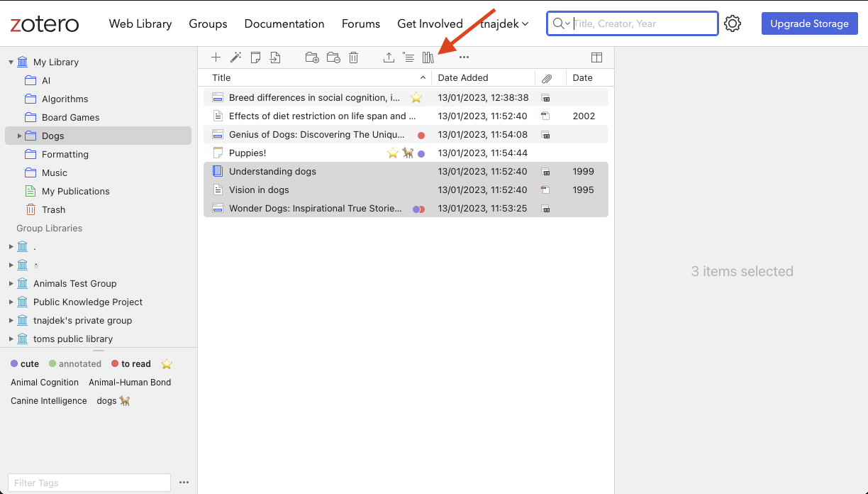Open the Get Involved page
The image size is (868, 494).
pyautogui.click(x=430, y=23)
